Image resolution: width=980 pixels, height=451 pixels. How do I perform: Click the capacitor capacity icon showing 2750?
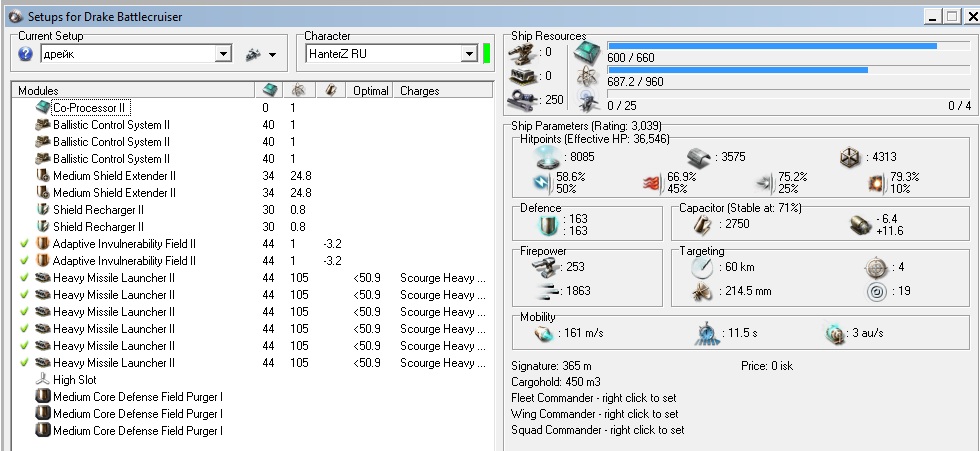pyautogui.click(x=702, y=224)
